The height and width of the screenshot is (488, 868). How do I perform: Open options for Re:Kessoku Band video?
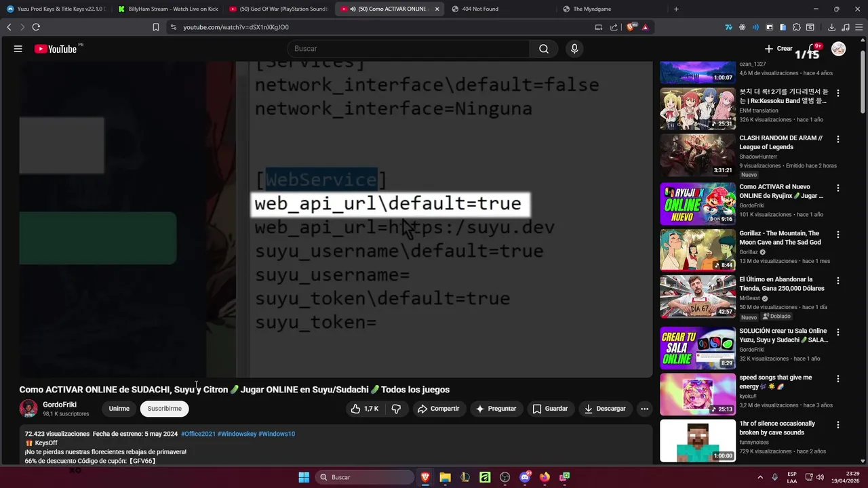(x=838, y=93)
